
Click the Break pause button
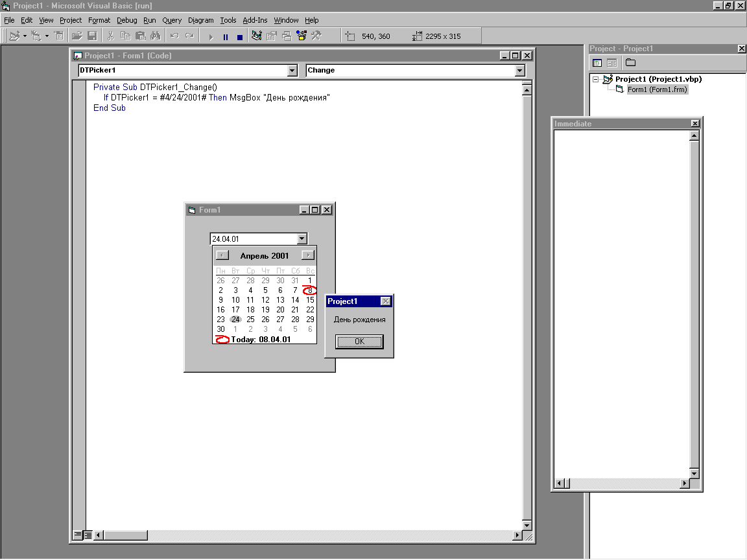pos(226,37)
